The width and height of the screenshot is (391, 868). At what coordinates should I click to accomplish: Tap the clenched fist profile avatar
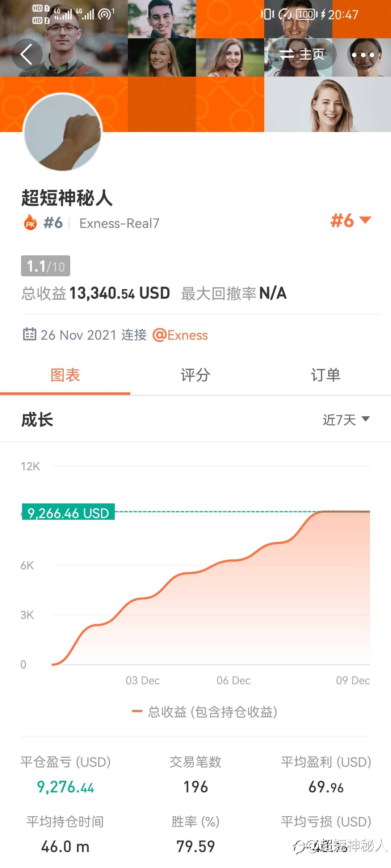[x=63, y=132]
